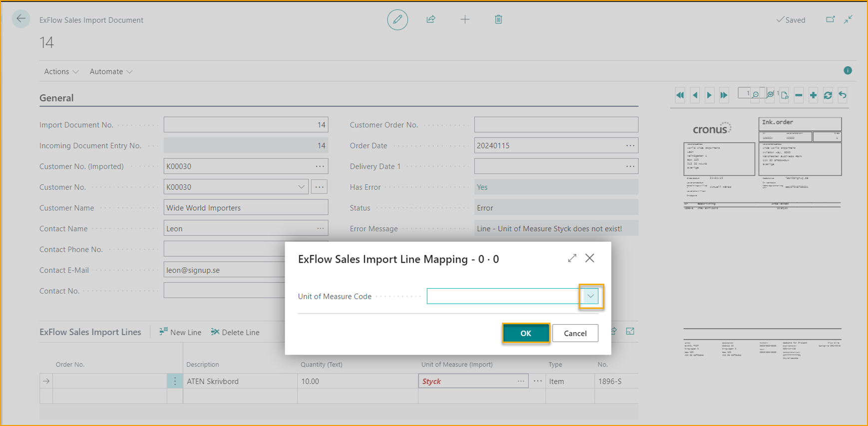Click the Unit of Measure (Import) column header

pos(457,365)
